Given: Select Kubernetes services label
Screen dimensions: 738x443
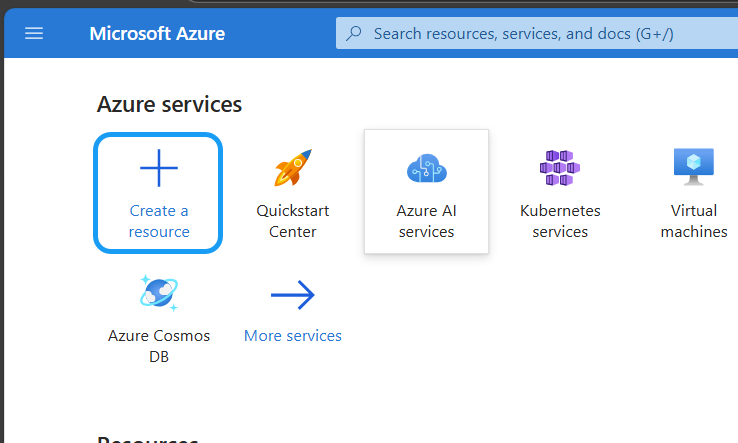Looking at the screenshot, I should click(560, 221).
